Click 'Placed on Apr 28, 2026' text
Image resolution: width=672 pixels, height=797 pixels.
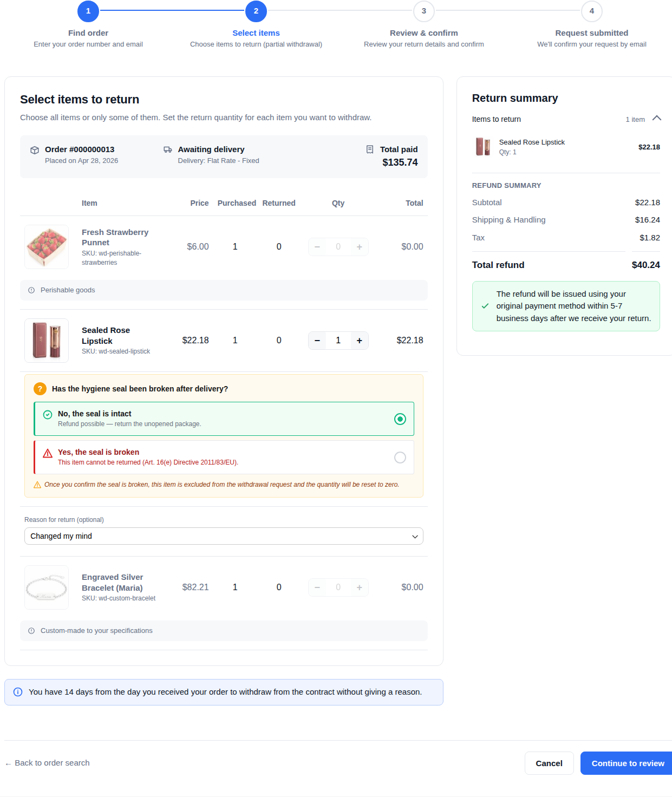[x=81, y=161]
